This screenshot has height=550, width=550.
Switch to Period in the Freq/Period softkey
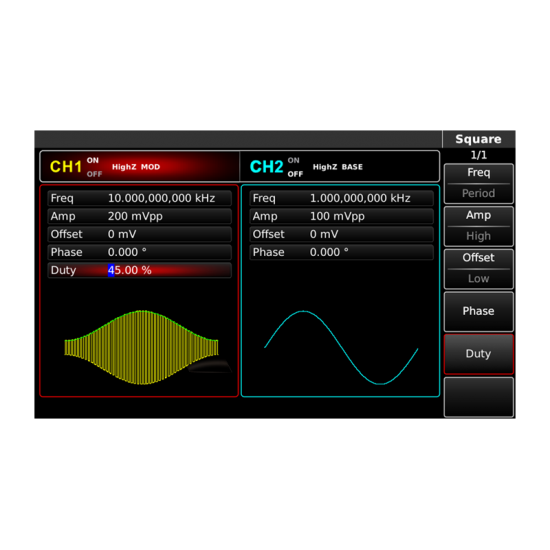pyautogui.click(x=478, y=193)
